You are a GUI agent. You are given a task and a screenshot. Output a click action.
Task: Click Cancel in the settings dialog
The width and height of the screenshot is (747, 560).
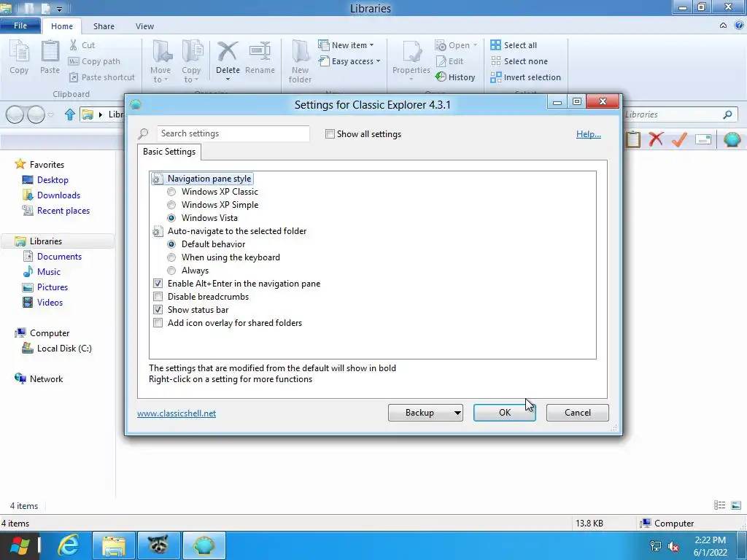(578, 413)
